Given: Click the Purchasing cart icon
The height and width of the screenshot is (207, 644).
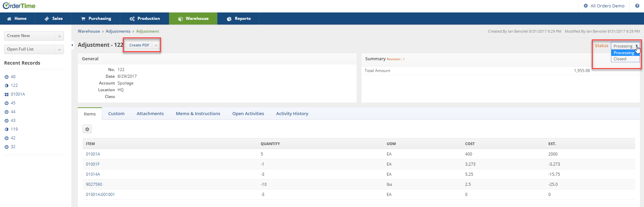Looking at the screenshot, I should pyautogui.click(x=83, y=19).
